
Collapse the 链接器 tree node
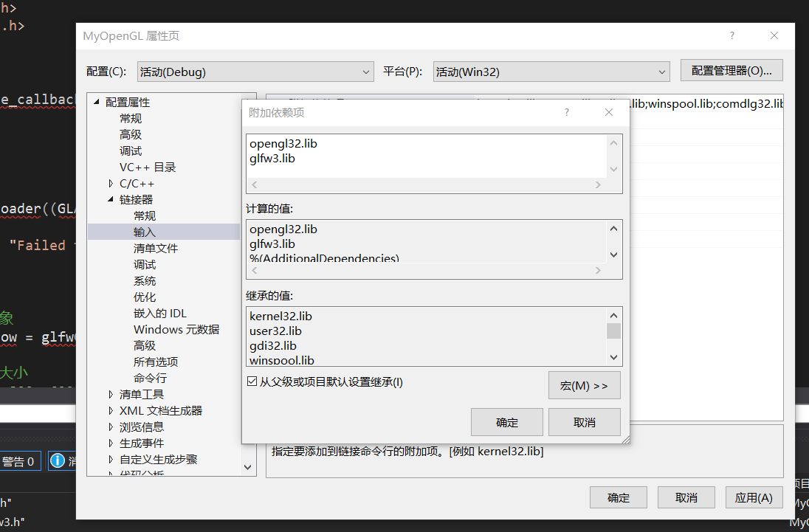pos(111,199)
